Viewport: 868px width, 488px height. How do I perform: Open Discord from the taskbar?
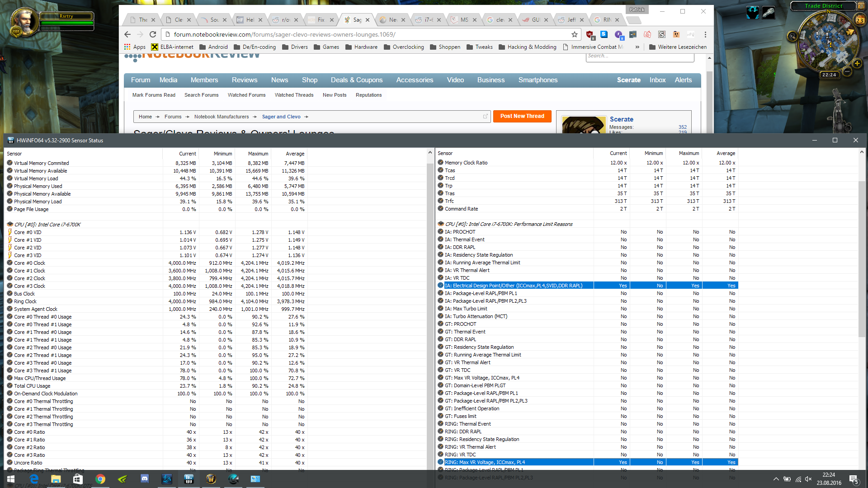tap(145, 479)
